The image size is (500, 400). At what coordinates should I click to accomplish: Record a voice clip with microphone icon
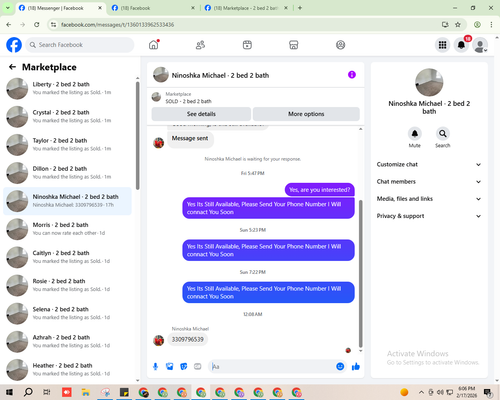click(x=155, y=367)
